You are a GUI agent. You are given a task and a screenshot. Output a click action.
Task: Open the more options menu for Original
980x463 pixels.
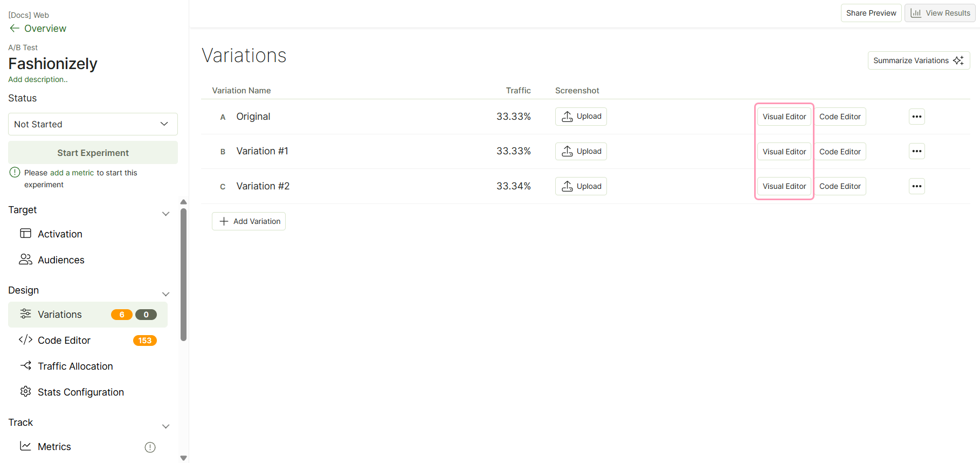point(917,117)
